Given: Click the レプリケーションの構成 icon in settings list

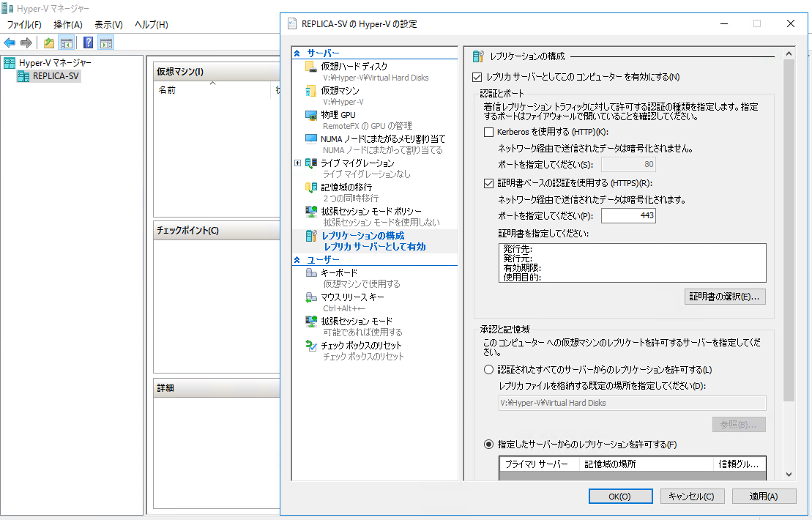Looking at the screenshot, I should (x=310, y=236).
